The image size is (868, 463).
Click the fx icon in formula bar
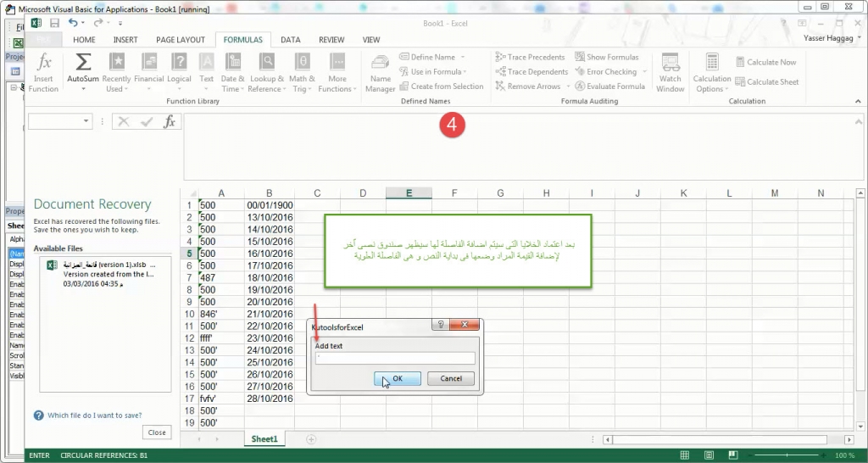click(x=170, y=122)
